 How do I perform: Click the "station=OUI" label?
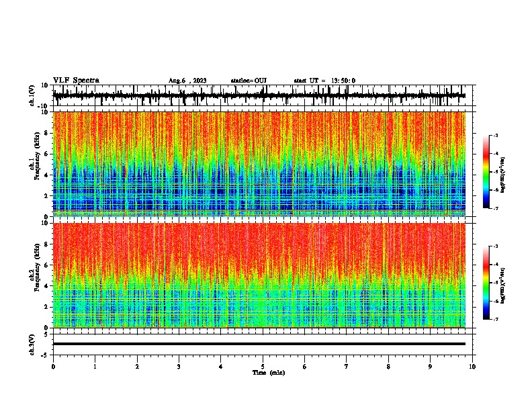249,81
